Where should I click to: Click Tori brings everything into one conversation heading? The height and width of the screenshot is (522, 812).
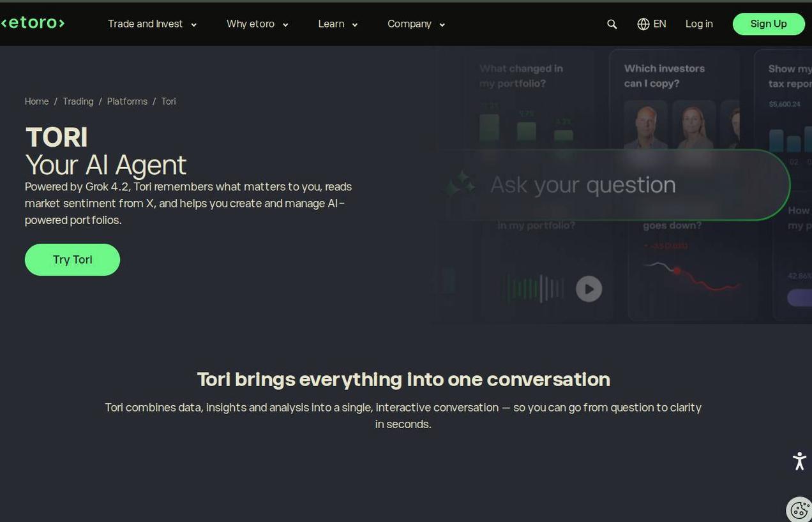pos(403,380)
